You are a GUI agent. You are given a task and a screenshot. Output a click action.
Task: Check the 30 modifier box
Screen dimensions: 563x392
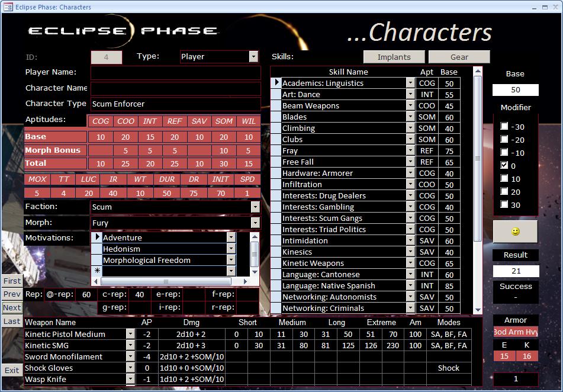(504, 204)
